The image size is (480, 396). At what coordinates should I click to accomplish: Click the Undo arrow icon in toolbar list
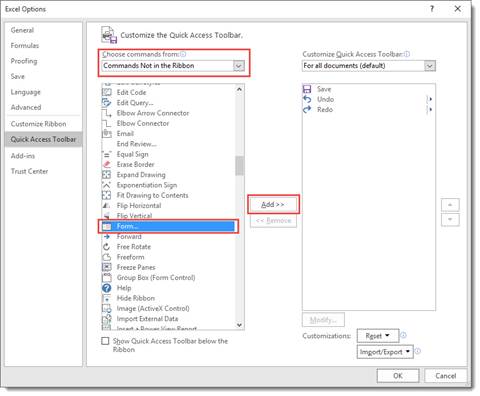click(x=307, y=99)
